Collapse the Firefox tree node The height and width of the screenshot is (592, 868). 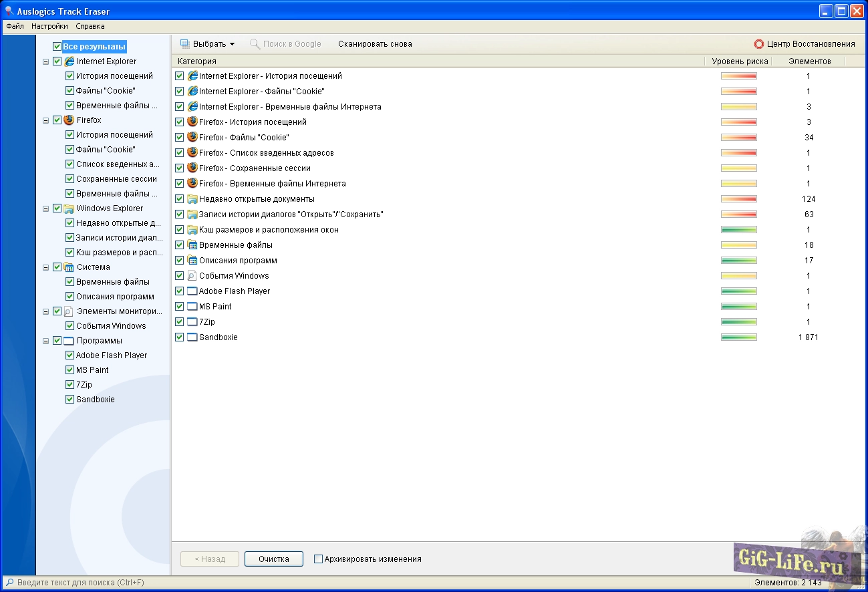click(x=46, y=121)
